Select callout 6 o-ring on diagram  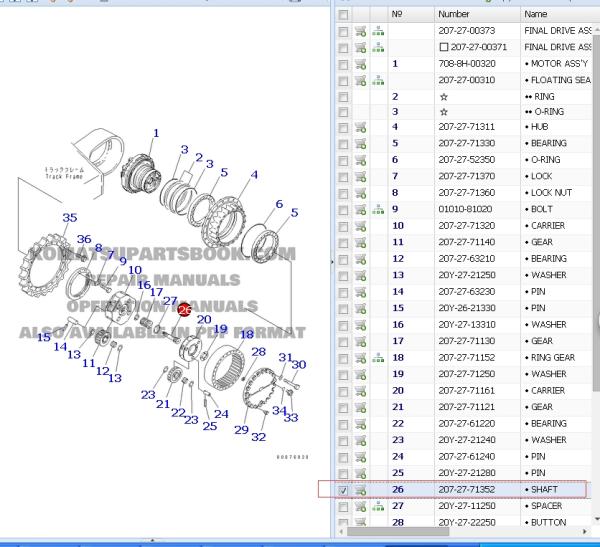pos(279,204)
